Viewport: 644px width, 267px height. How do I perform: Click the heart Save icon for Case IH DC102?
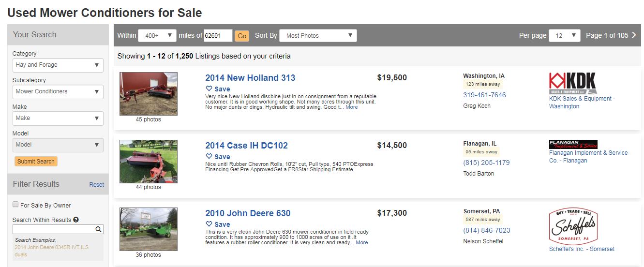tap(209, 156)
